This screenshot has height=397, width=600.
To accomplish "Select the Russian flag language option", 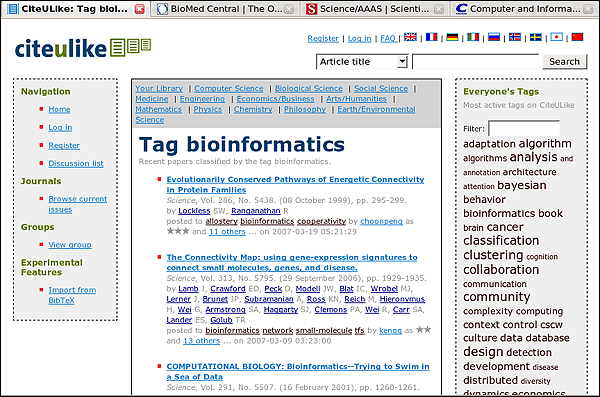I will tap(494, 37).
